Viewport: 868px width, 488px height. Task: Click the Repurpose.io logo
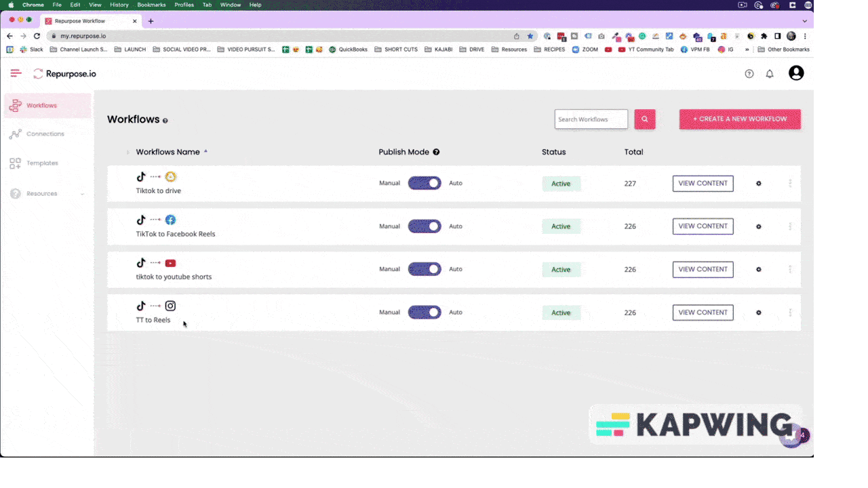pyautogui.click(x=64, y=74)
